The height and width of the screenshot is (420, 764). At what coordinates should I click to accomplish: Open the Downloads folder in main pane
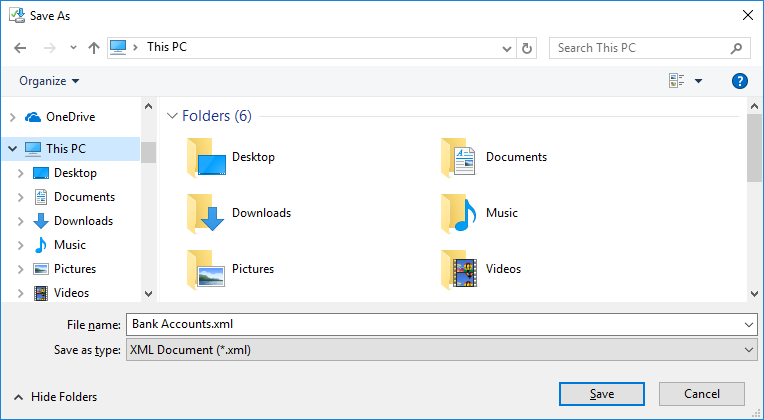pos(207,213)
